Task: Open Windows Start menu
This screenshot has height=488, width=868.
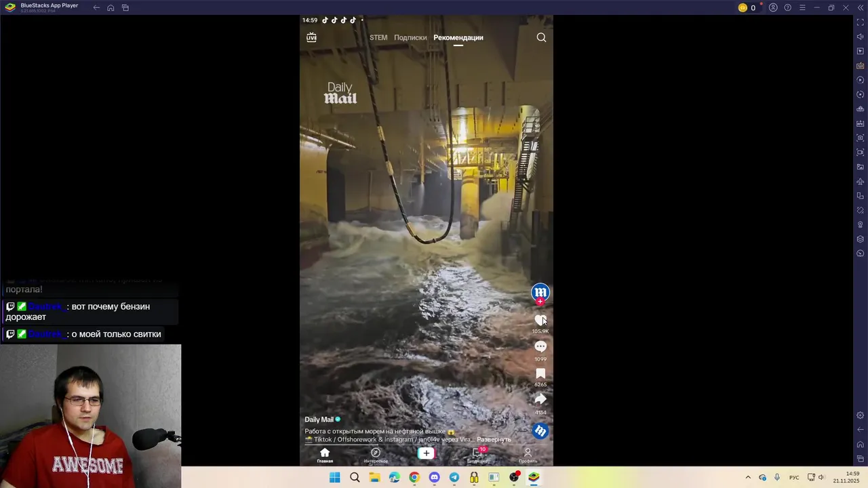Action: (335, 477)
